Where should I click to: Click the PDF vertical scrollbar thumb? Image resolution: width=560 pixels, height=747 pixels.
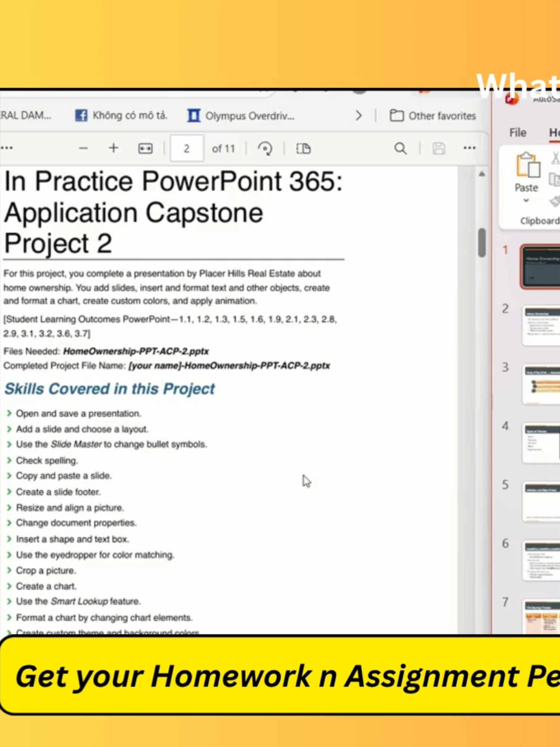tap(482, 243)
